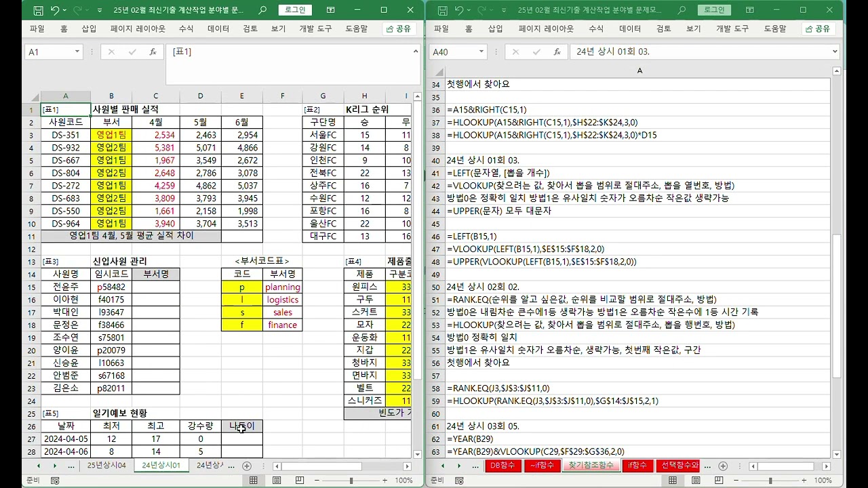This screenshot has height=488, width=868.
Task: Open the 데이터 ribbon tab in right window
Action: [x=630, y=28]
